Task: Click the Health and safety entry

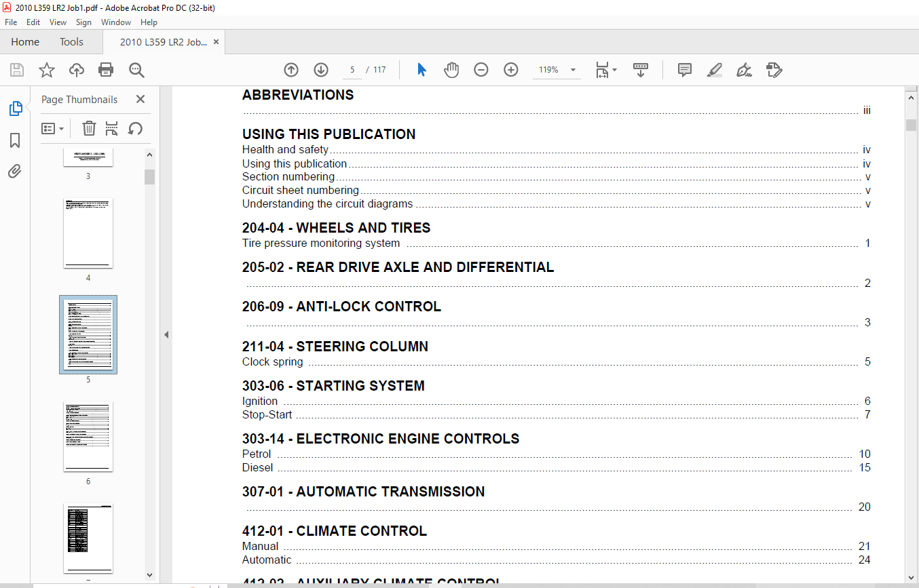Action: point(285,150)
